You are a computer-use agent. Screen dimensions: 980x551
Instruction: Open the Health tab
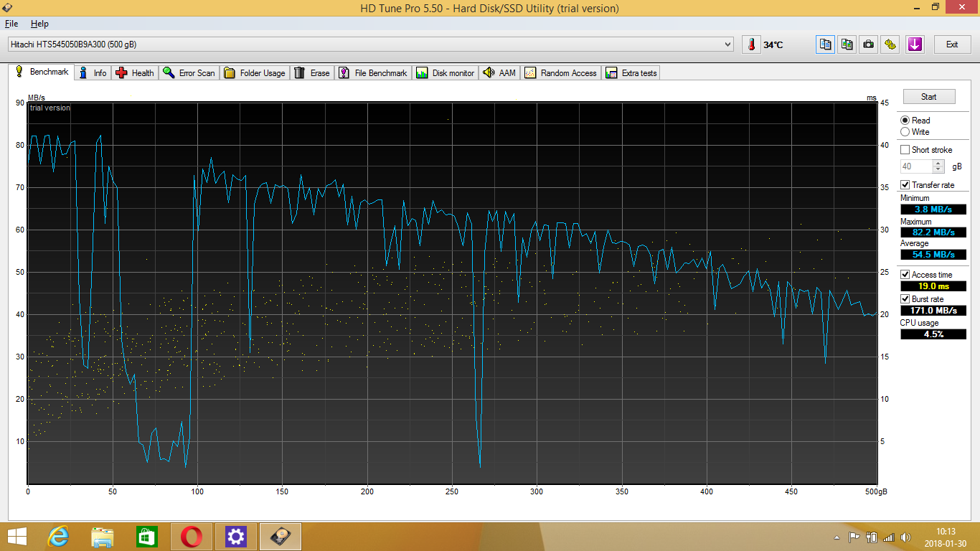(x=135, y=73)
